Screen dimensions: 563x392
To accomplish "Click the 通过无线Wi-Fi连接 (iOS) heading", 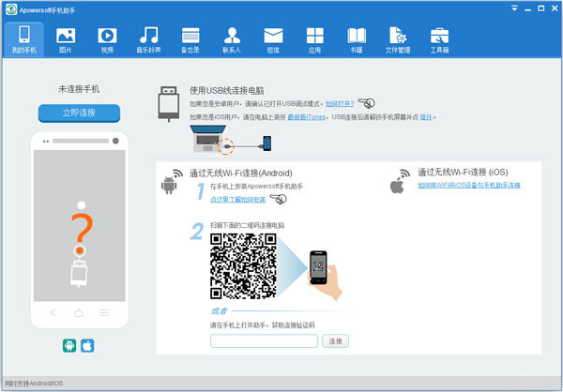I will [463, 172].
